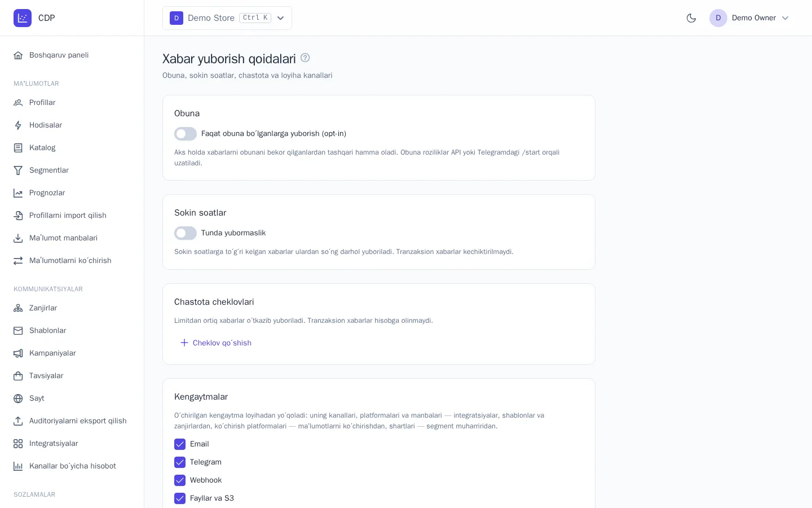The width and height of the screenshot is (812, 508).
Task: Click the Profillarni import qilish icon
Action: click(18, 216)
